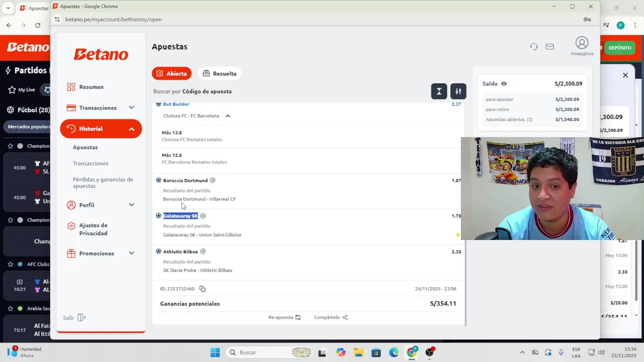644x362 pixels.
Task: Click the password key icon in the address bar
Action: tap(587, 19)
